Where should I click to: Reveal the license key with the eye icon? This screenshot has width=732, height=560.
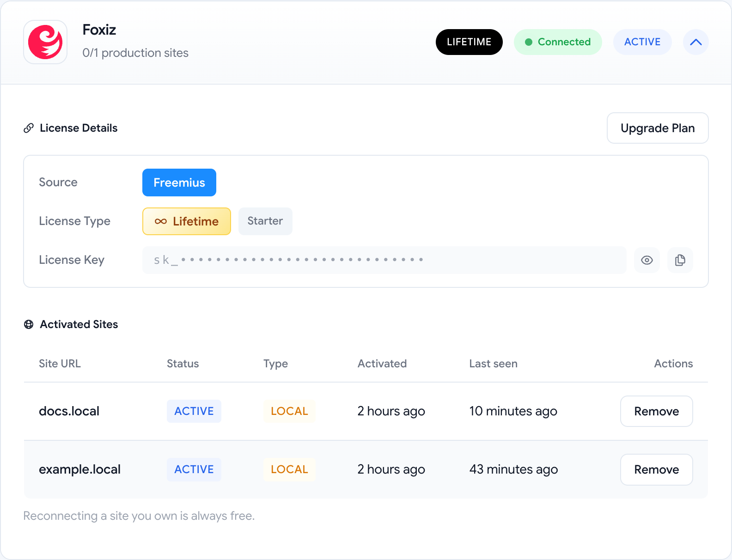pyautogui.click(x=647, y=260)
